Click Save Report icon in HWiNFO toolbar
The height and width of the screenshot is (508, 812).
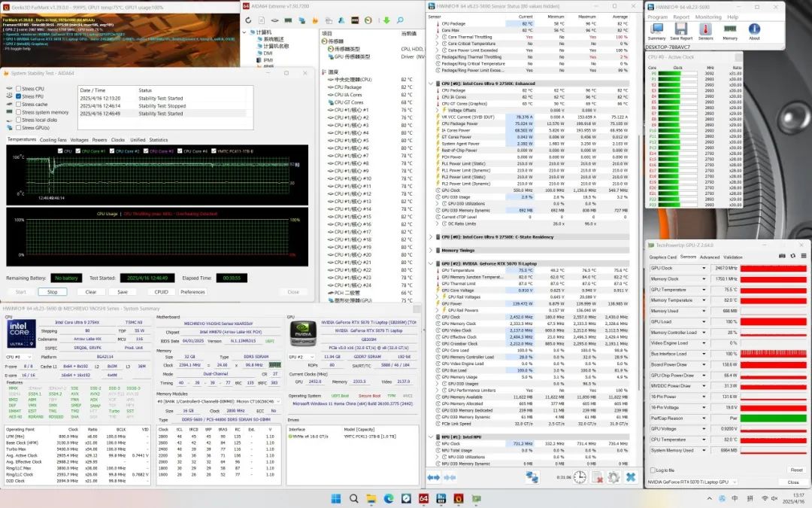pos(681,31)
